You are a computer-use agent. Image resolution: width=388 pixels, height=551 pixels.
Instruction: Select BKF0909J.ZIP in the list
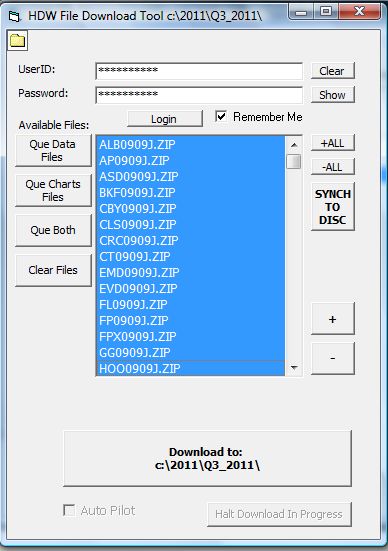[190, 193]
